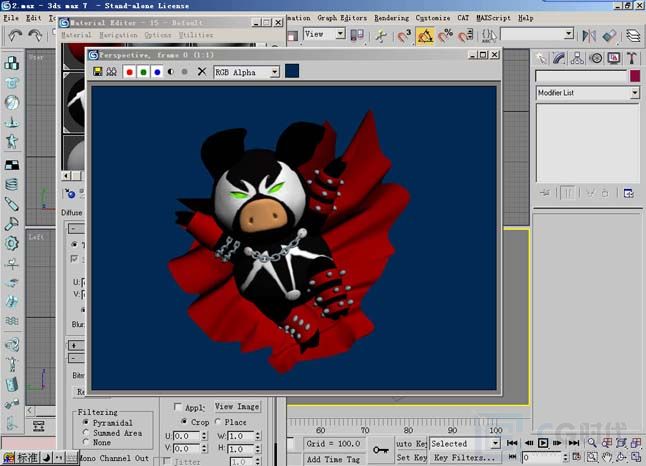Open the Rendering menu
Screen dimensions: 646x466
(x=391, y=18)
